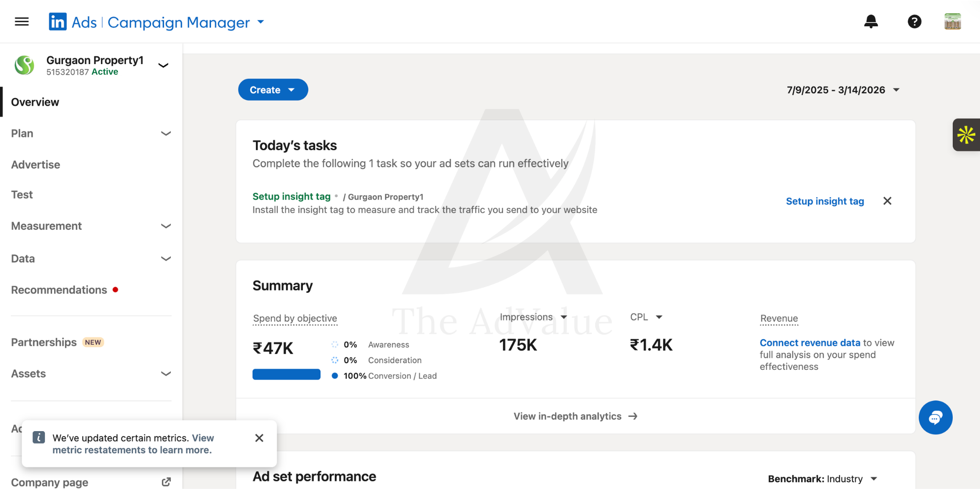Viewport: 980px width, 489px height.
Task: Click the LinkedIn logo icon
Action: [58, 22]
